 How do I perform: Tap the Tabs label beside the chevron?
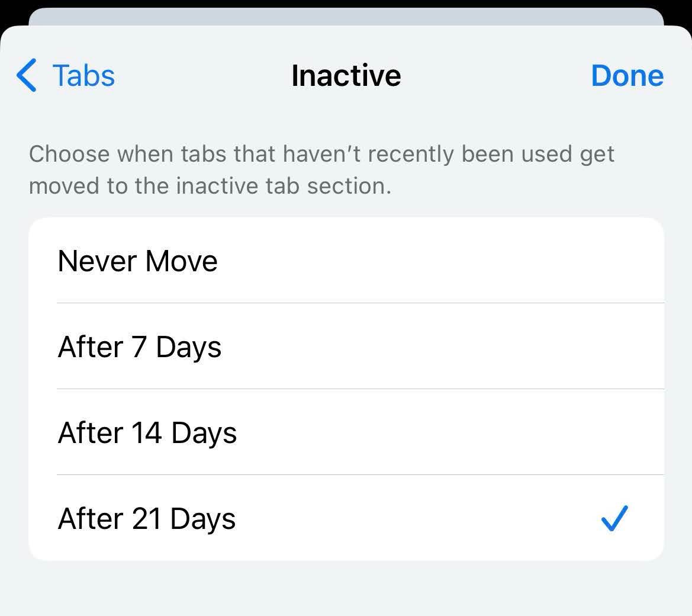click(x=84, y=75)
